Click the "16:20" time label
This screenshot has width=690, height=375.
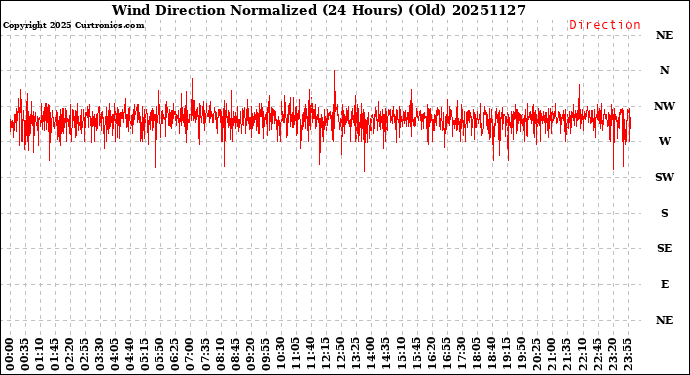[431, 355]
